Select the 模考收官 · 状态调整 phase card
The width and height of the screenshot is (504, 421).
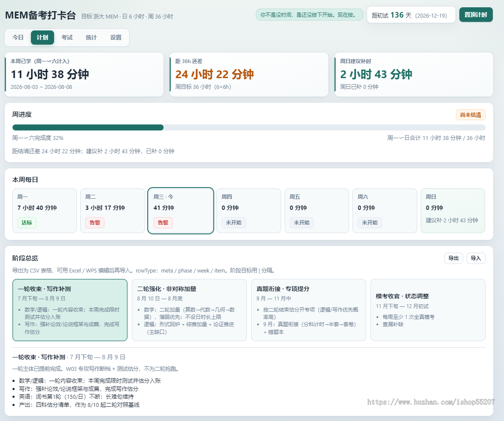pos(428,310)
